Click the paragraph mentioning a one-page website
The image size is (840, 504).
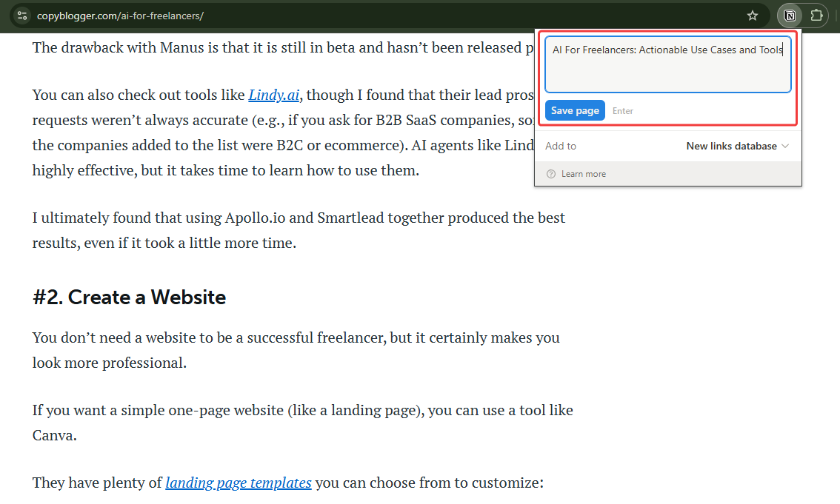(x=302, y=422)
